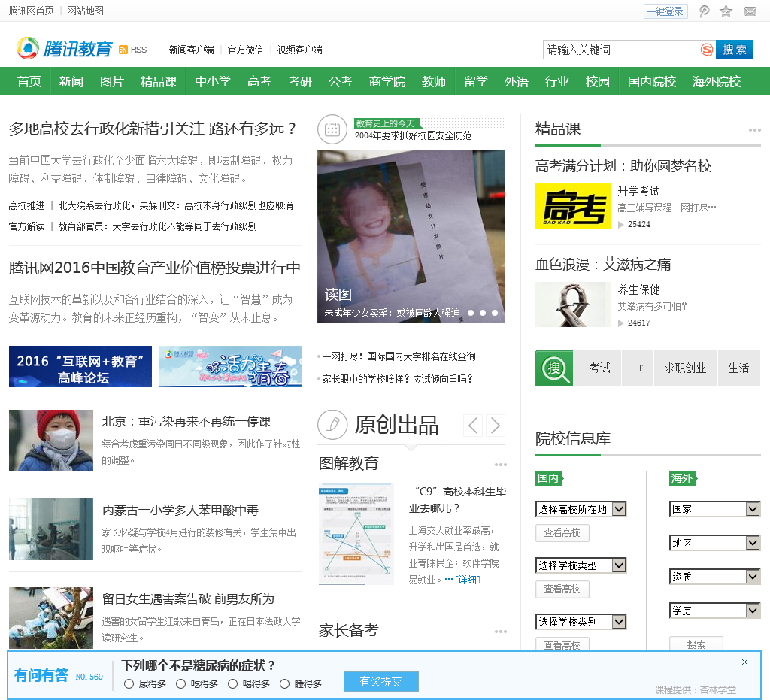
Task: Click the Tencent Education logo
Action: click(x=65, y=49)
